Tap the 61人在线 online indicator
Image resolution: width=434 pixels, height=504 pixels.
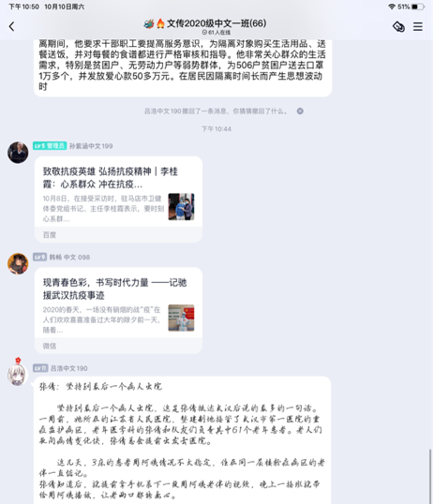point(217,33)
